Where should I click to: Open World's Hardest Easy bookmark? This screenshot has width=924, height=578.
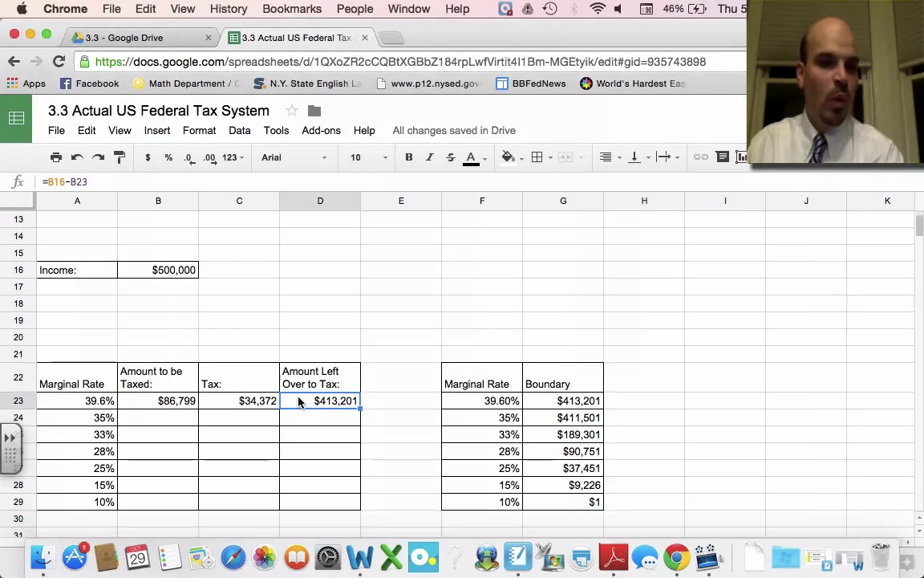click(x=632, y=83)
